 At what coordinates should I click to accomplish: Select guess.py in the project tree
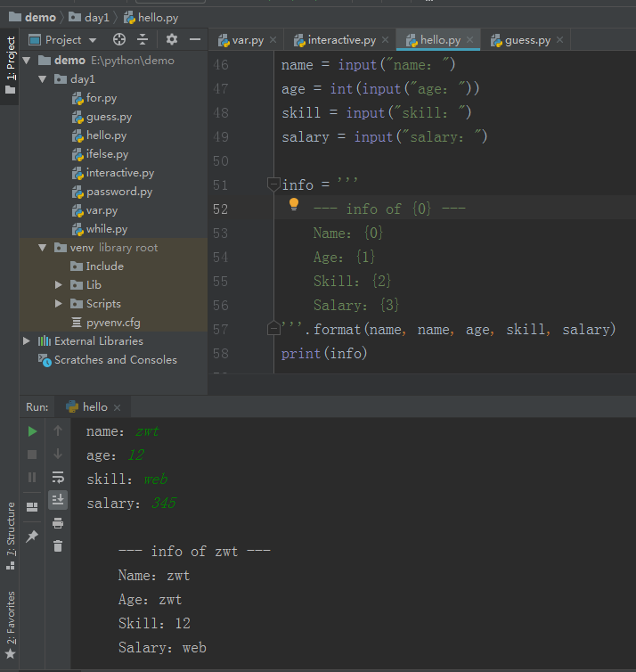point(102,117)
